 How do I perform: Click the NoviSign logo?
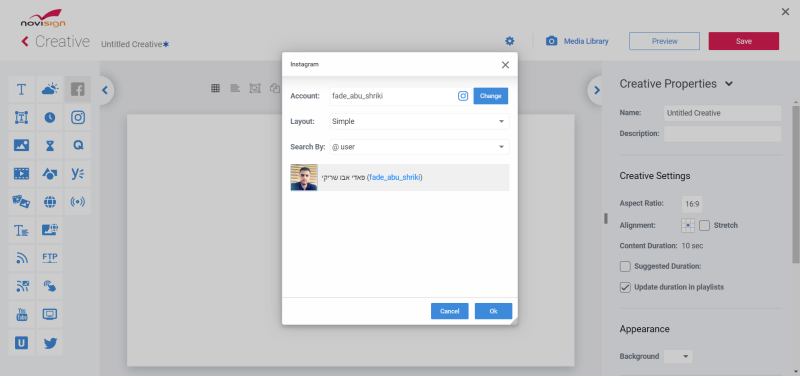tap(43, 18)
